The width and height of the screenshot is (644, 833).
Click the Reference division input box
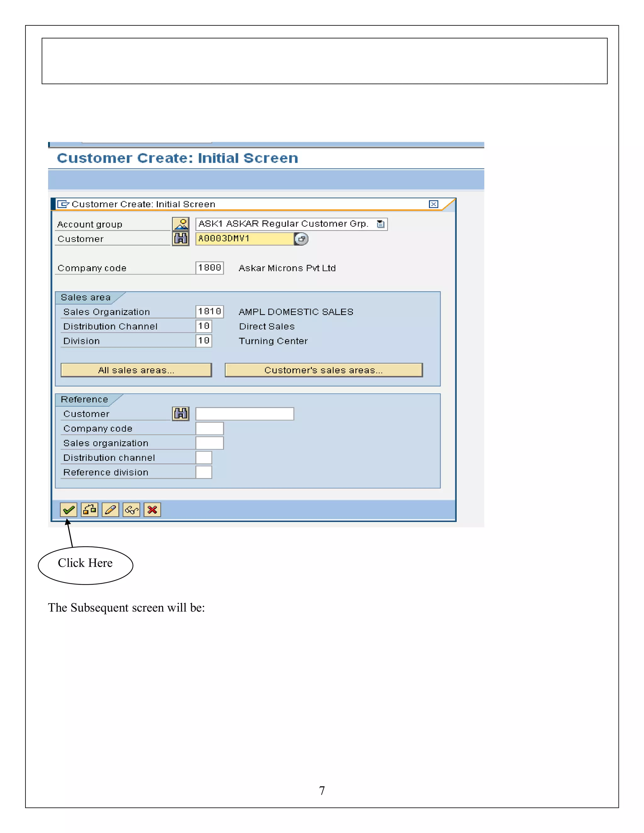coord(204,472)
